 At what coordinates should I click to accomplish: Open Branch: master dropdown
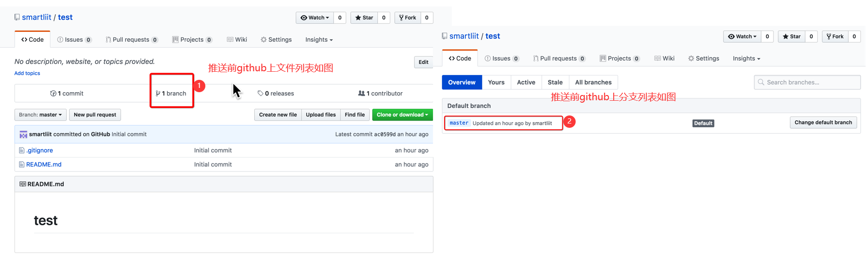[40, 115]
